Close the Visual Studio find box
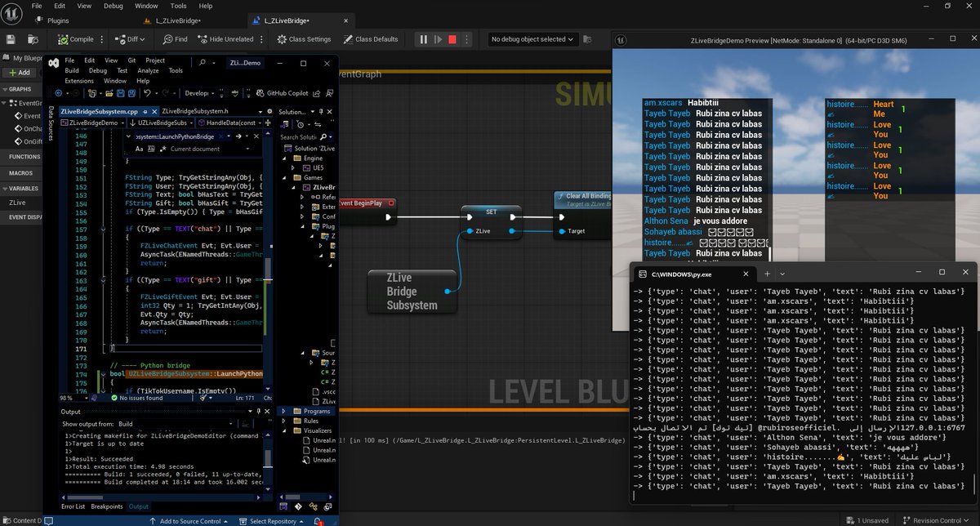Image resolution: width=980 pixels, height=526 pixels. point(256,136)
